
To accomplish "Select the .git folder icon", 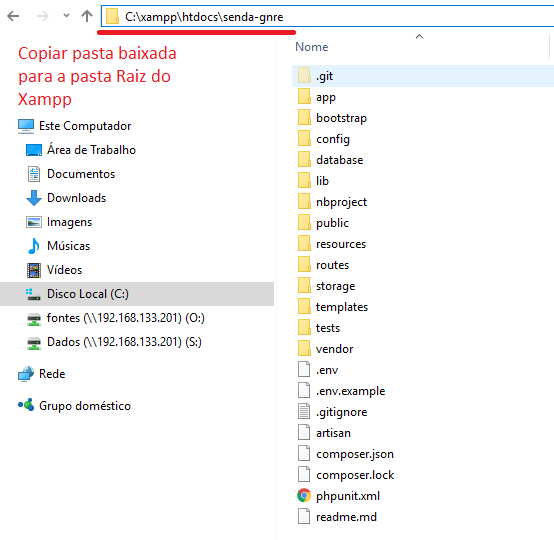I will pyautogui.click(x=304, y=76).
